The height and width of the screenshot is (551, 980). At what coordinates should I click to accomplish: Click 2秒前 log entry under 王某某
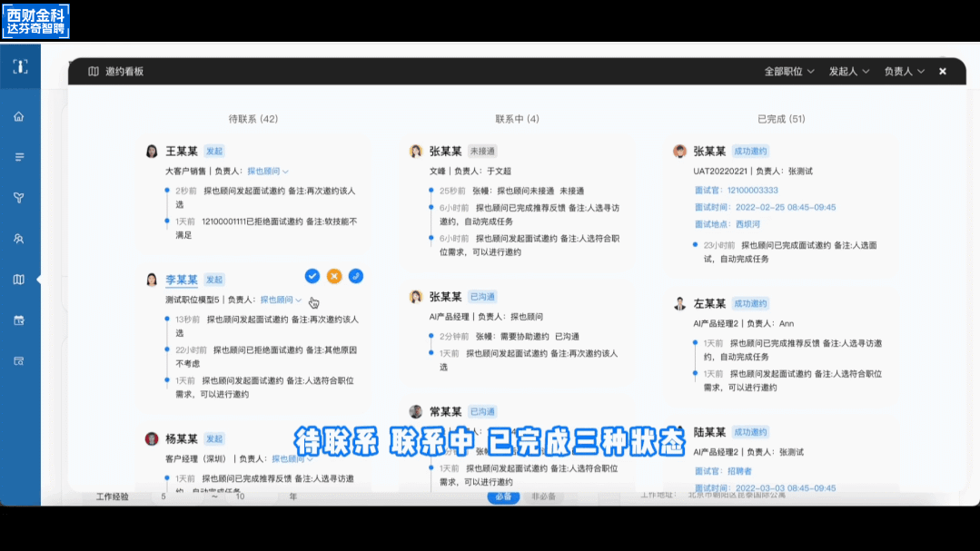point(265,197)
